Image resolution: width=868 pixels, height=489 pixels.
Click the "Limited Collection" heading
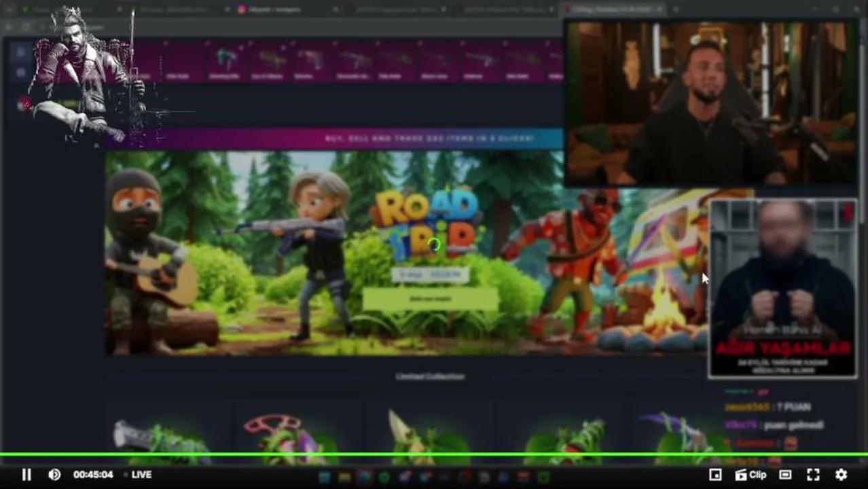point(430,376)
